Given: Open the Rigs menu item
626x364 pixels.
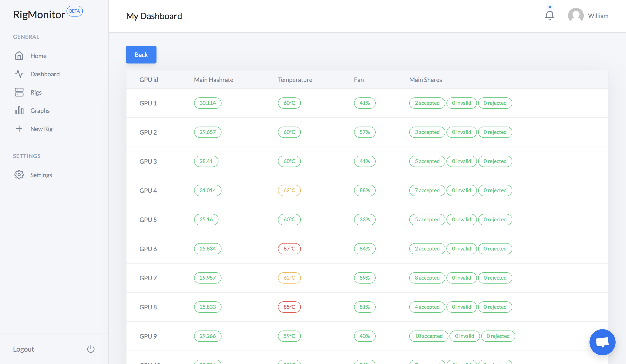Looking at the screenshot, I should [x=36, y=92].
